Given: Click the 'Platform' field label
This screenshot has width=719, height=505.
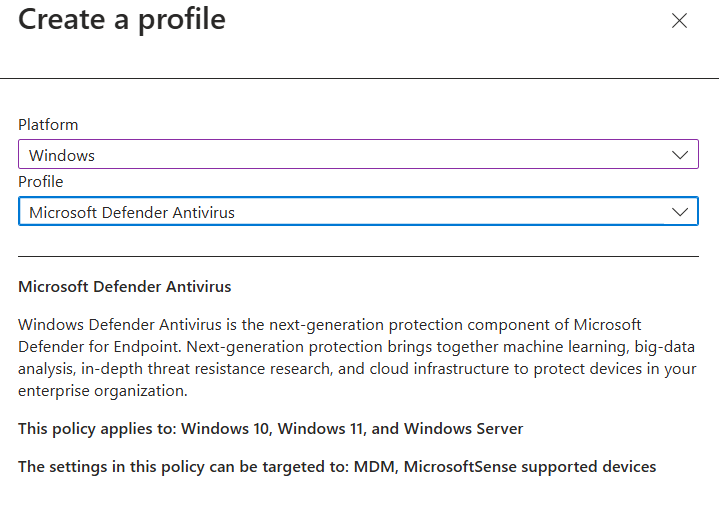Looking at the screenshot, I should pos(48,125).
